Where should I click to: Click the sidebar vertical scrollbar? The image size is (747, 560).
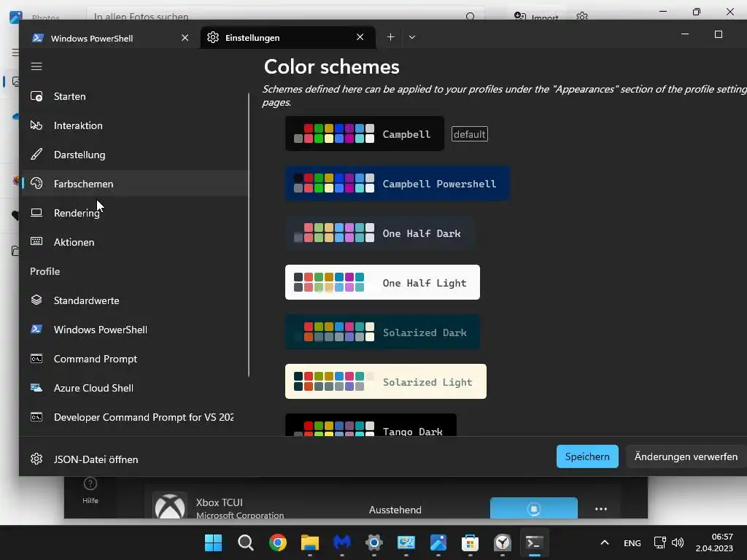[249, 234]
